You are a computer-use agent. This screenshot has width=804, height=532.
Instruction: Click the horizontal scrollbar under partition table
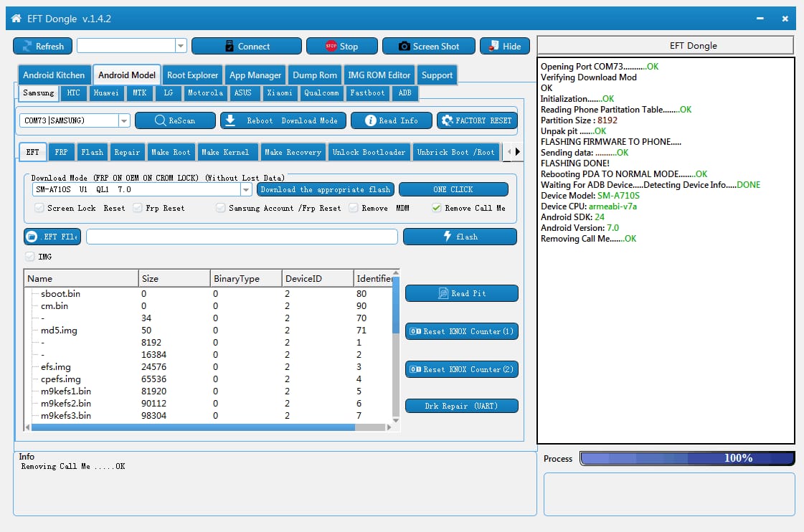coord(194,427)
